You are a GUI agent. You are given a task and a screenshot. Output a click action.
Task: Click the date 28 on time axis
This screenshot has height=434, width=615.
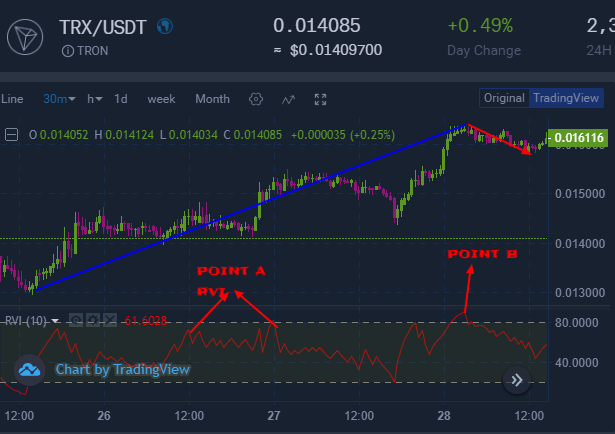[444, 416]
